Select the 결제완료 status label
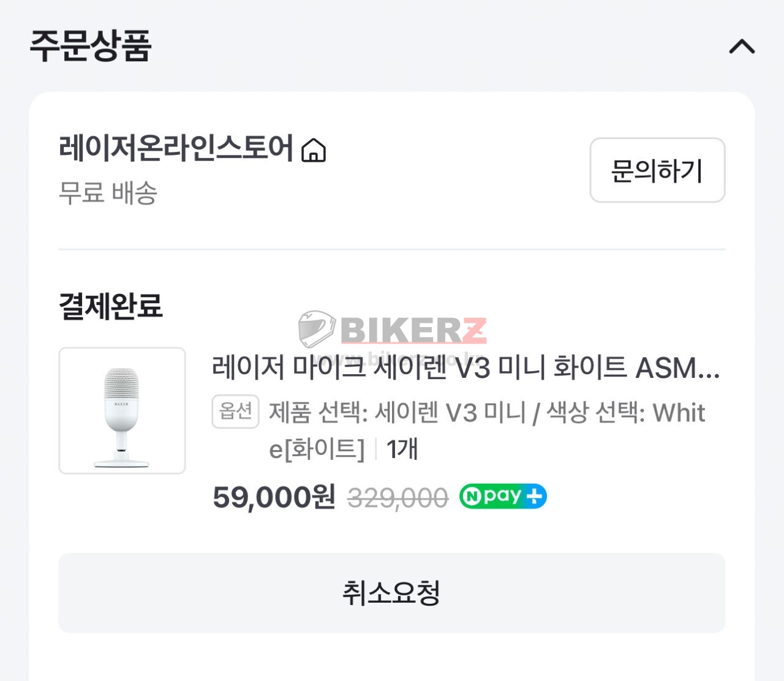784x681 pixels. point(111,306)
